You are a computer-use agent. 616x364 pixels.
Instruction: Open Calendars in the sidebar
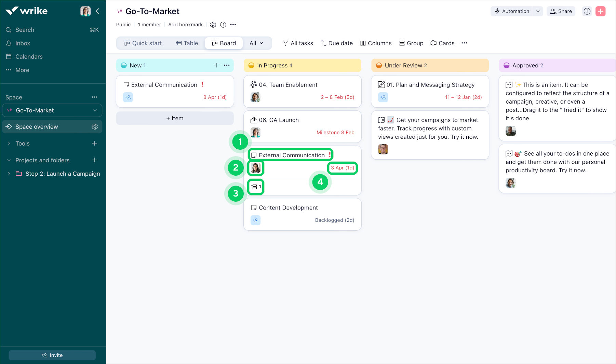(29, 56)
